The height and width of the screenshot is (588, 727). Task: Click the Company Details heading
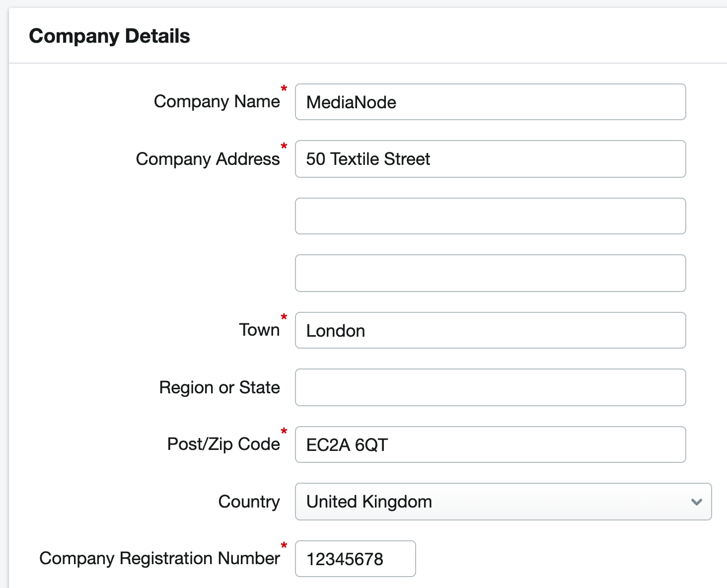[x=109, y=36]
